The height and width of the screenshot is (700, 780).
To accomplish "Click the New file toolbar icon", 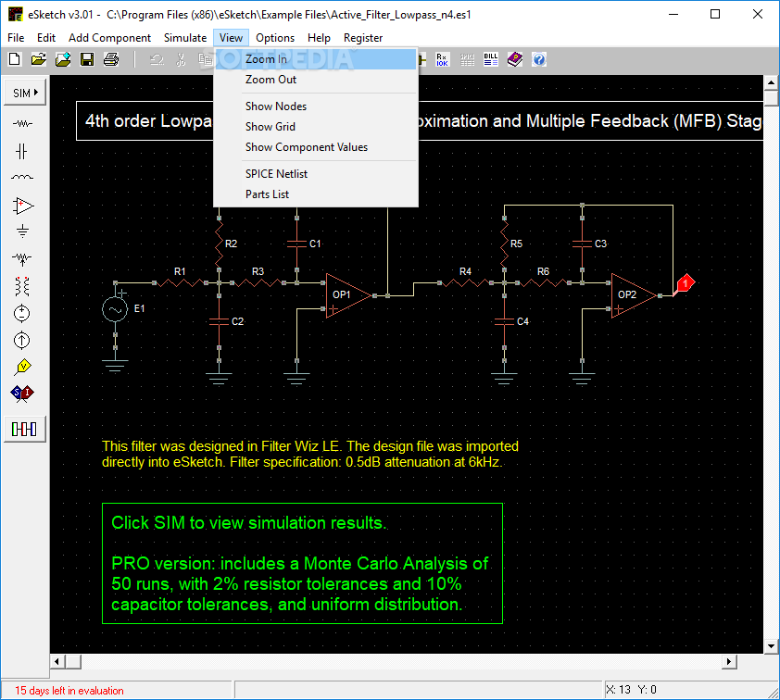I will pyautogui.click(x=15, y=59).
